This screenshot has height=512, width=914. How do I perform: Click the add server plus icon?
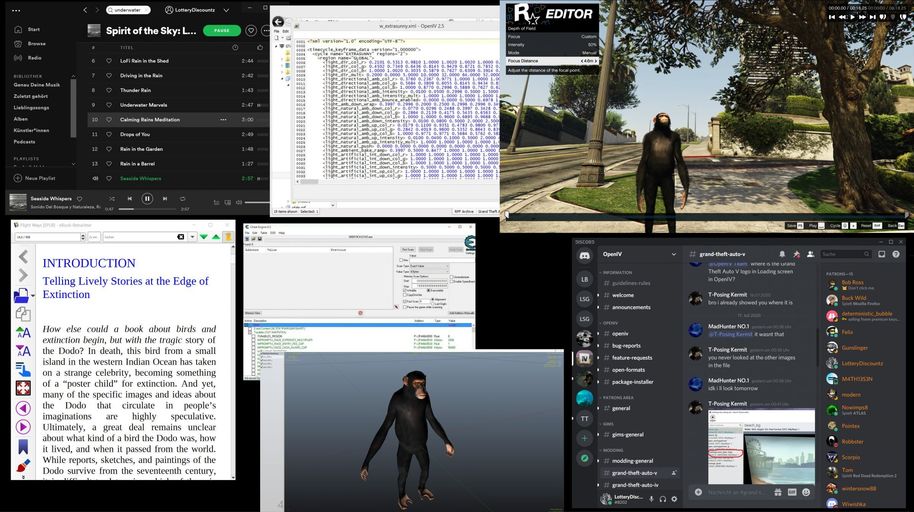click(x=584, y=438)
